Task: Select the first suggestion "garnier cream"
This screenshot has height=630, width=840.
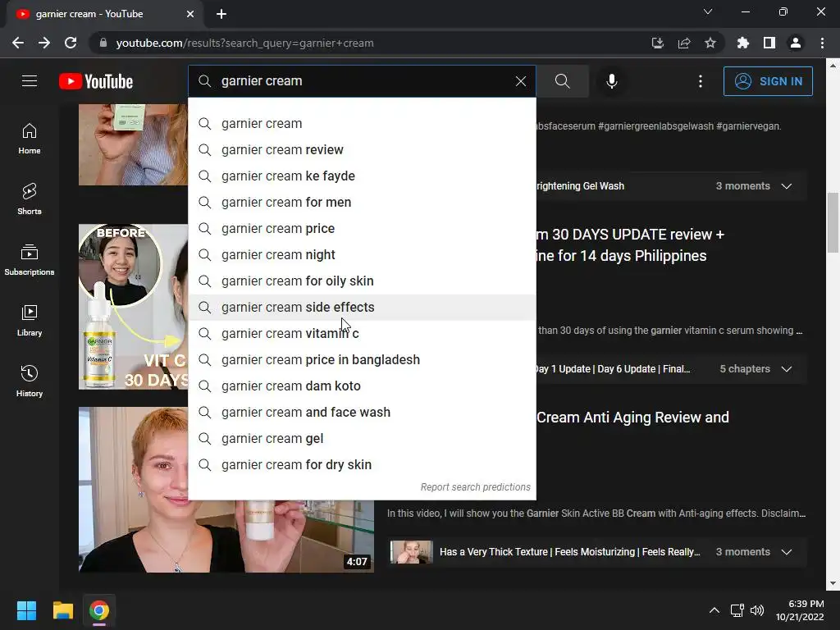Action: [362, 123]
